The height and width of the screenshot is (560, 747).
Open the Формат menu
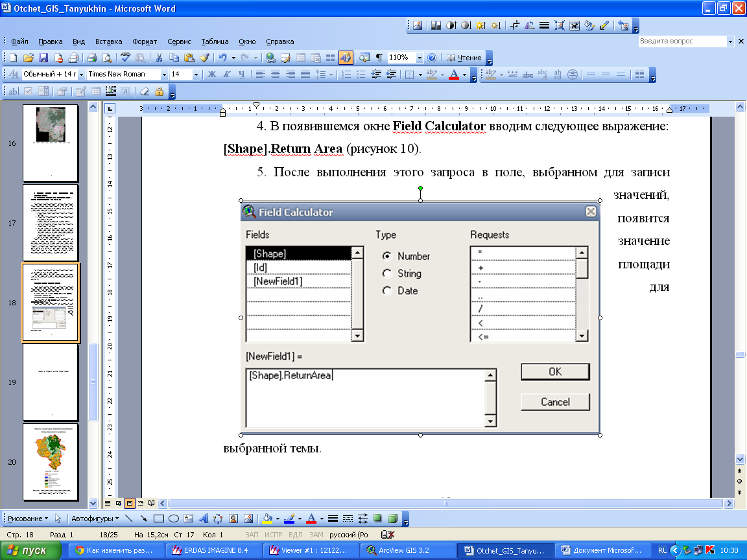point(145,41)
